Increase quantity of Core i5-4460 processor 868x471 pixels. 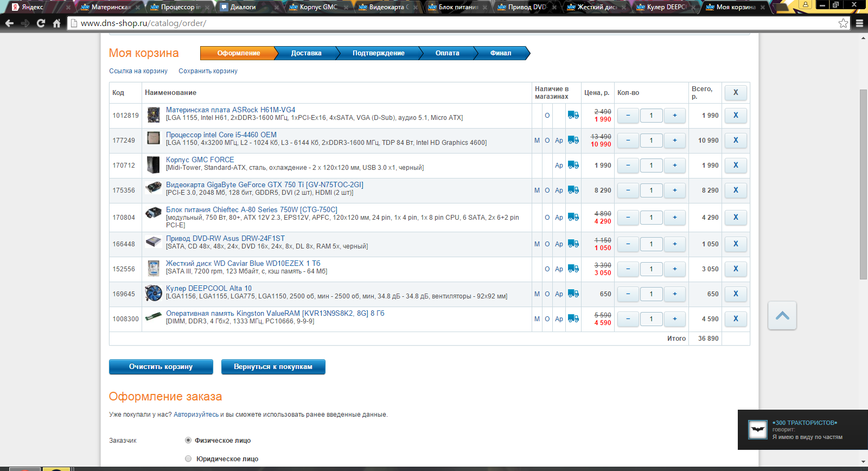coord(675,140)
